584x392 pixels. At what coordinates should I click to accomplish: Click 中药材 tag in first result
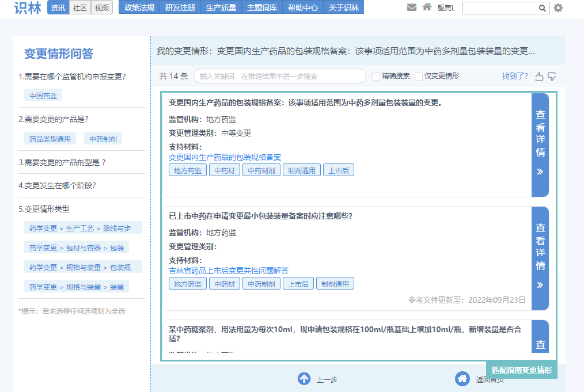point(225,170)
